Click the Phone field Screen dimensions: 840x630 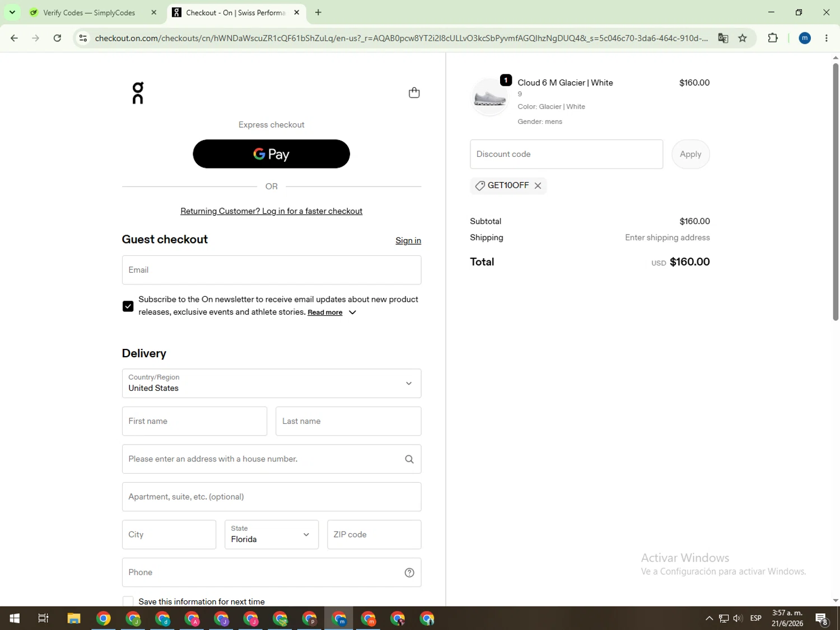pyautogui.click(x=272, y=572)
